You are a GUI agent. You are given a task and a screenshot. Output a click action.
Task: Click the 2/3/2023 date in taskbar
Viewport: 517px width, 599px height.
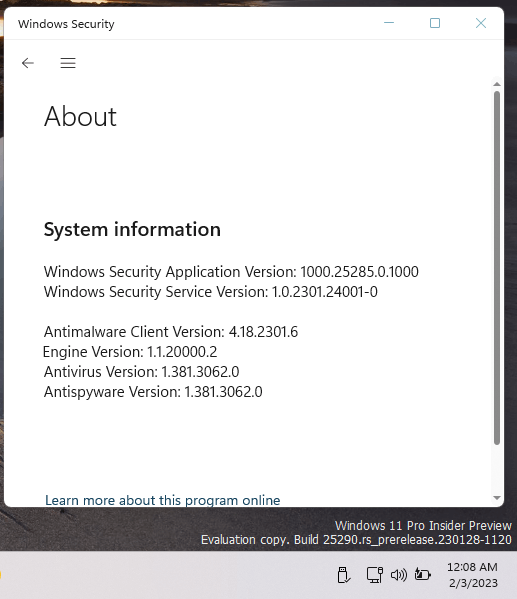click(473, 583)
